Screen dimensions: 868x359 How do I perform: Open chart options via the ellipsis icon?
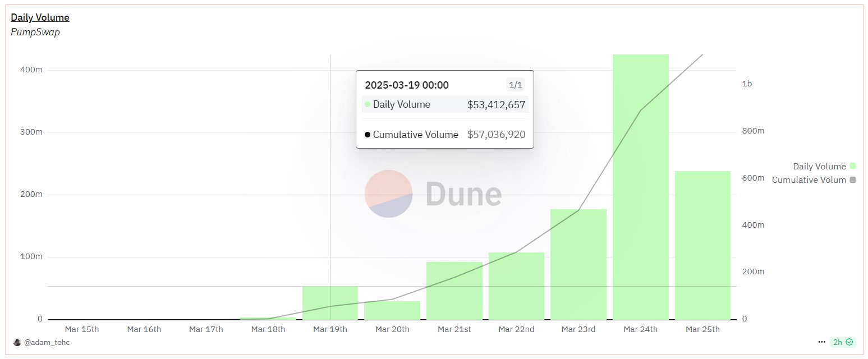[820, 342]
